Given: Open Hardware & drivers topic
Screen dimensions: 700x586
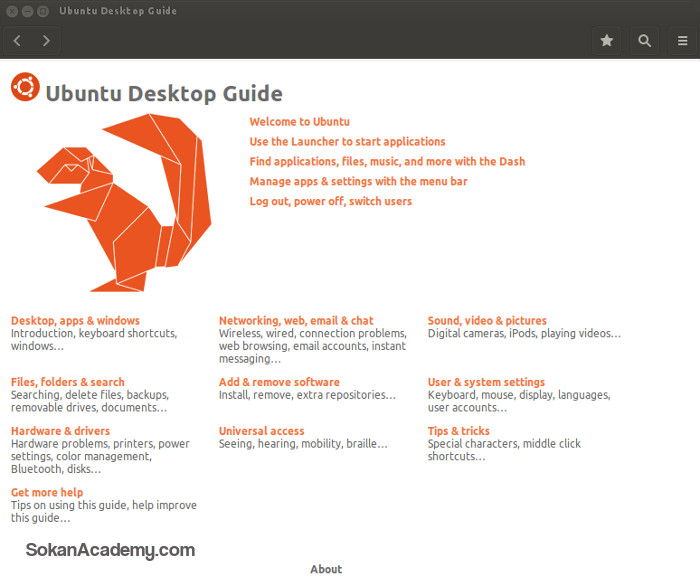Looking at the screenshot, I should tap(60, 431).
